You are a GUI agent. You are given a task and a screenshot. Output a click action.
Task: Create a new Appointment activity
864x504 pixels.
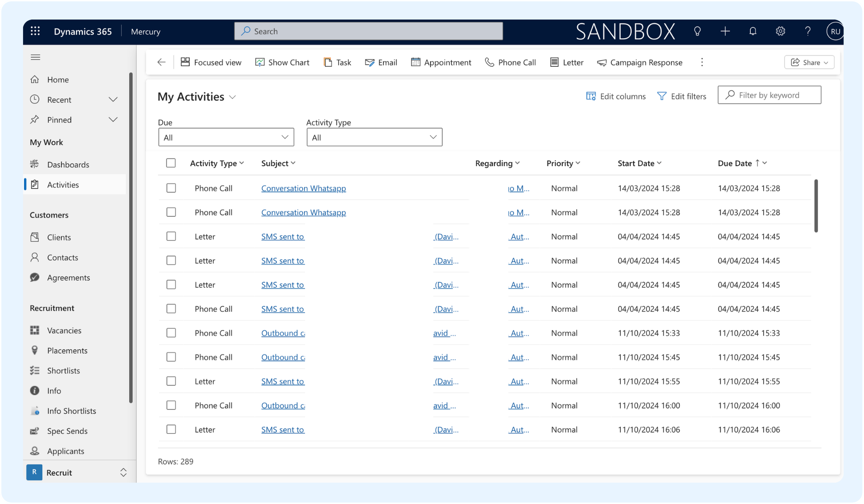441,62
